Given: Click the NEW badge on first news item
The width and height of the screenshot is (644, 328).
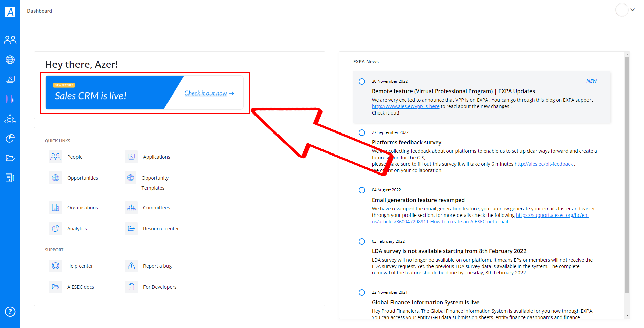Looking at the screenshot, I should tap(592, 81).
